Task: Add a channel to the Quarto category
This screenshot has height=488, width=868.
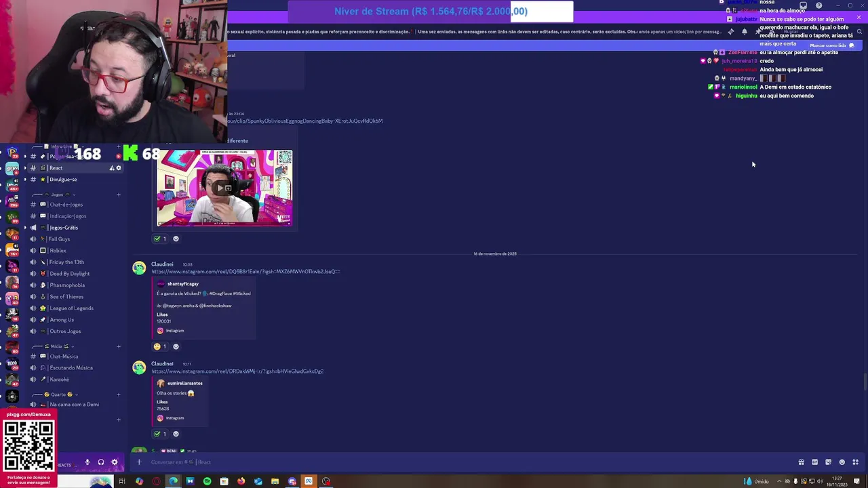Action: pyautogui.click(x=119, y=394)
